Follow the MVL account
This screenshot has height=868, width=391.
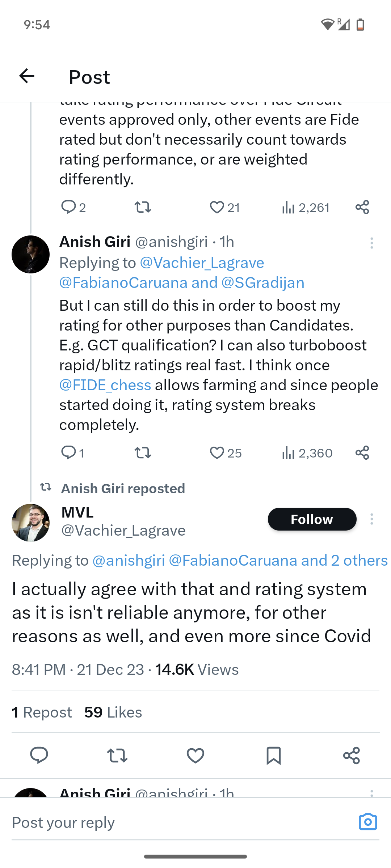click(x=312, y=519)
